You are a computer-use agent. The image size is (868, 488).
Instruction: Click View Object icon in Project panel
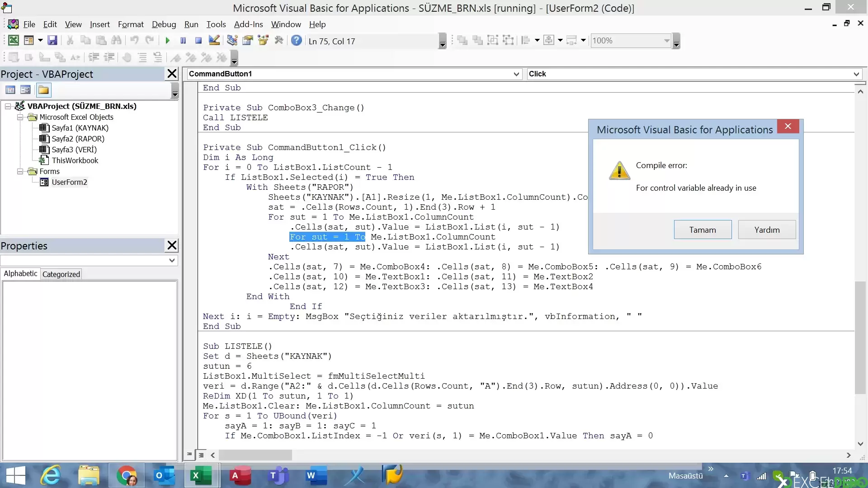(x=25, y=90)
